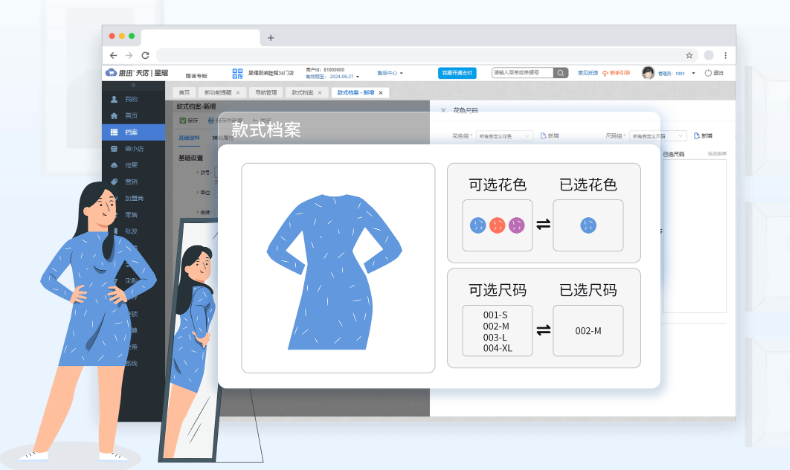
Task: Click the browser profile circle icon
Action: click(709, 55)
